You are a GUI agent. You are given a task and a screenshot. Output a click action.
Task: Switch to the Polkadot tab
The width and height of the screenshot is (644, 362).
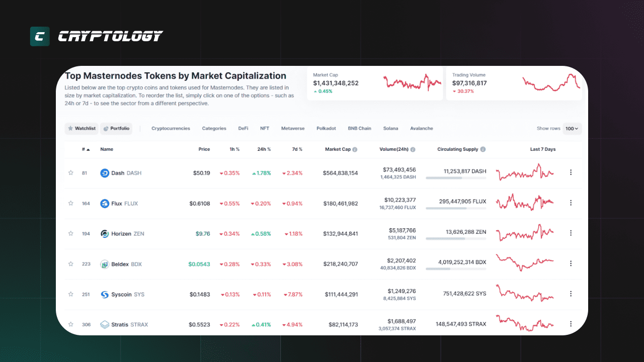[326, 129]
